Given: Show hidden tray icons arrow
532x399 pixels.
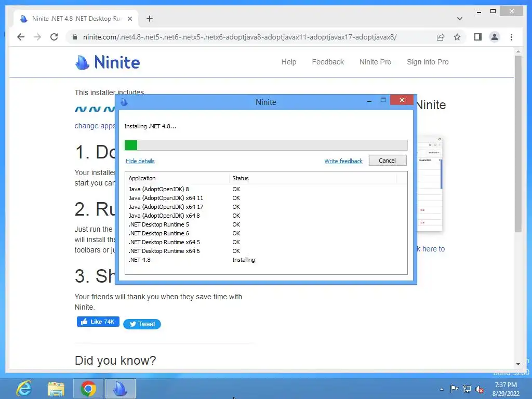Looking at the screenshot, I should coord(442,389).
